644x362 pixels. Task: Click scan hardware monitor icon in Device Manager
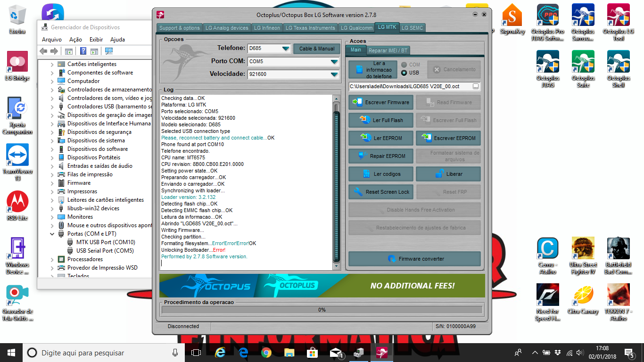(109, 51)
